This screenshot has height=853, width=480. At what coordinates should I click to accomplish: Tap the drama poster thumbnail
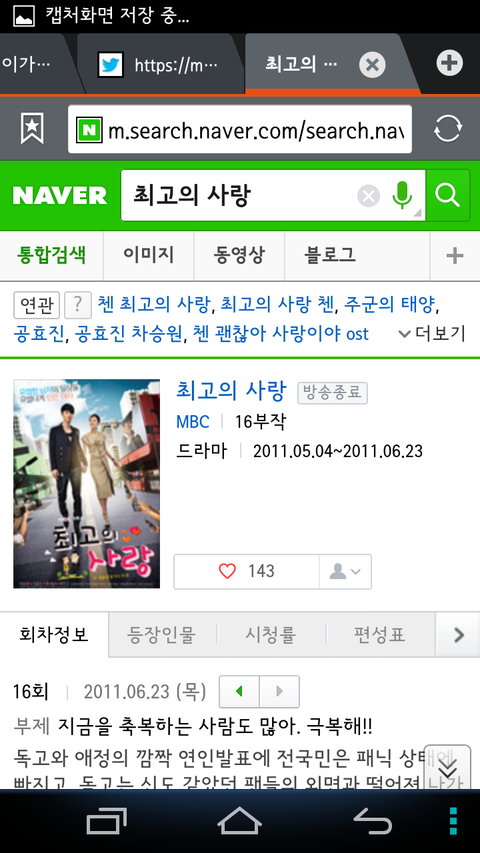(x=87, y=484)
